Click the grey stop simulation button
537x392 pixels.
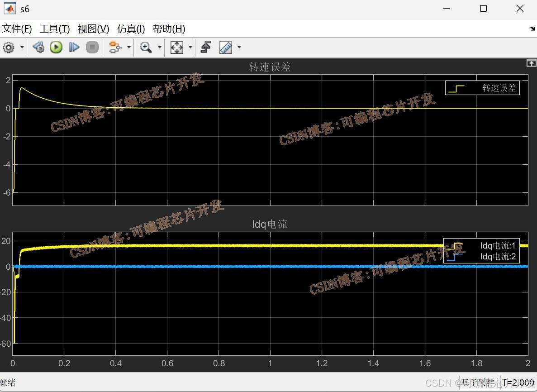(92, 47)
